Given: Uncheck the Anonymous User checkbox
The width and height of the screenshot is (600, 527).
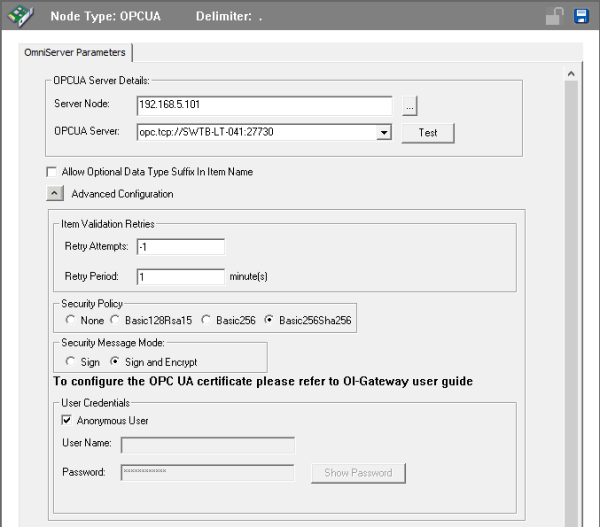Looking at the screenshot, I should (66, 420).
